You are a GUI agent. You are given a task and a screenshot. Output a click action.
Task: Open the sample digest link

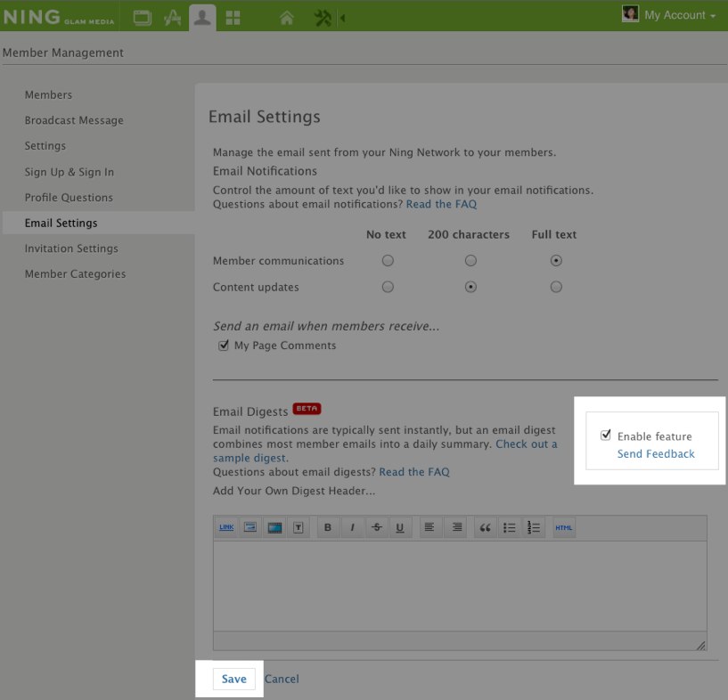[385, 451]
